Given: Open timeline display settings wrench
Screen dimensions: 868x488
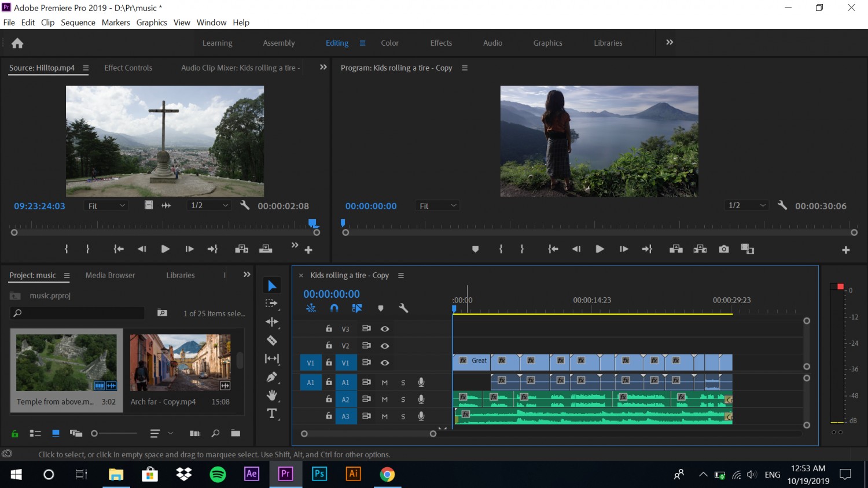Looking at the screenshot, I should tap(403, 308).
